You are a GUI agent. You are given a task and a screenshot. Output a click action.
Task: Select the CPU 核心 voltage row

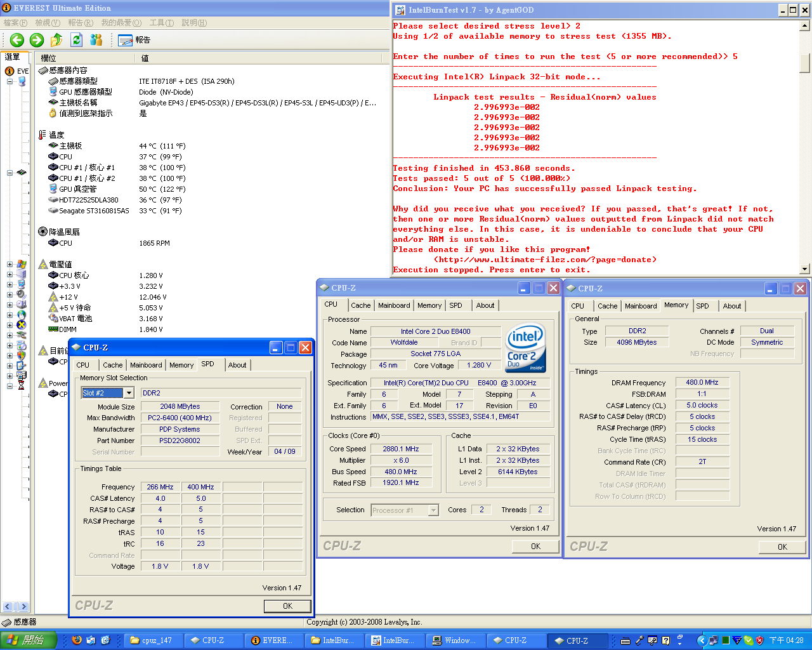pyautogui.click(x=213, y=275)
